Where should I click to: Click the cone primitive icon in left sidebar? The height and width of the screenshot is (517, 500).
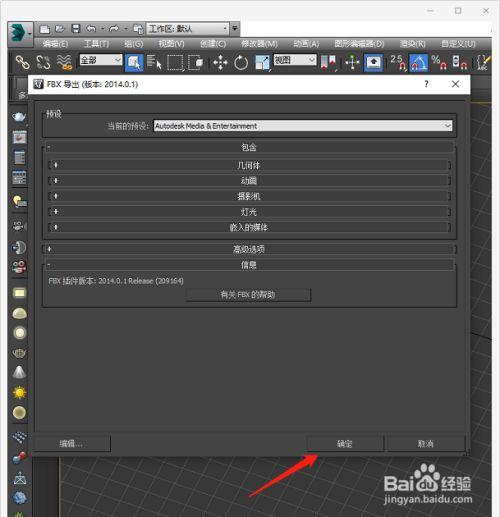pyautogui.click(x=19, y=372)
